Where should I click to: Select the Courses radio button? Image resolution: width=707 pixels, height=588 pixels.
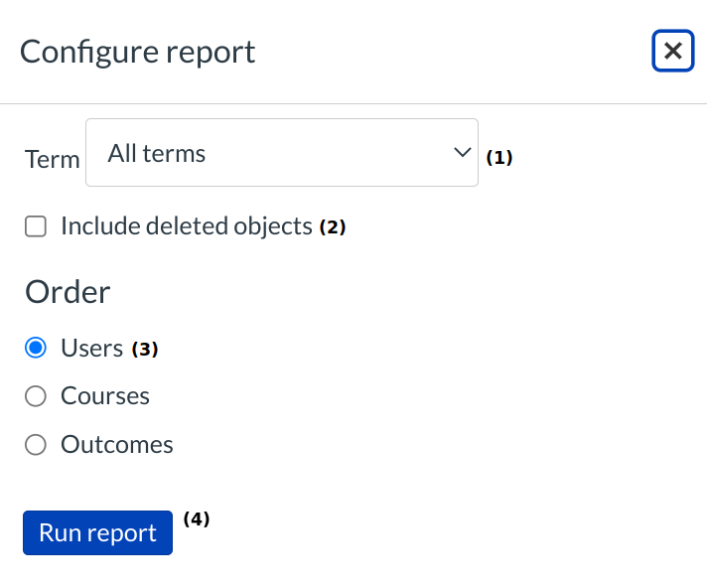(x=36, y=396)
